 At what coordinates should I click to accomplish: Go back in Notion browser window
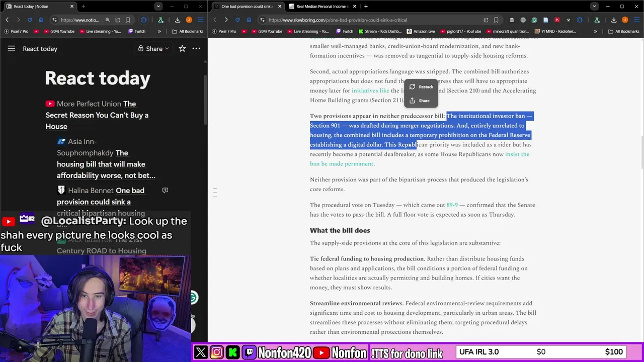[x=7, y=20]
